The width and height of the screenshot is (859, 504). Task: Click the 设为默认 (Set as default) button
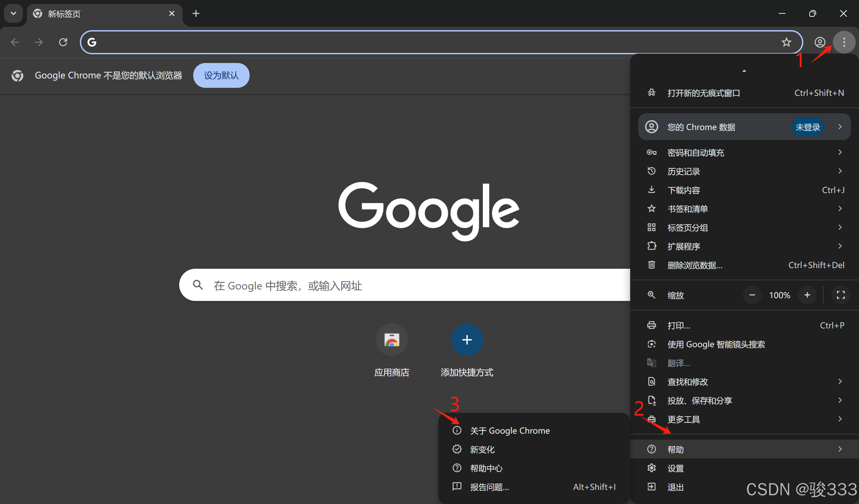tap(221, 75)
